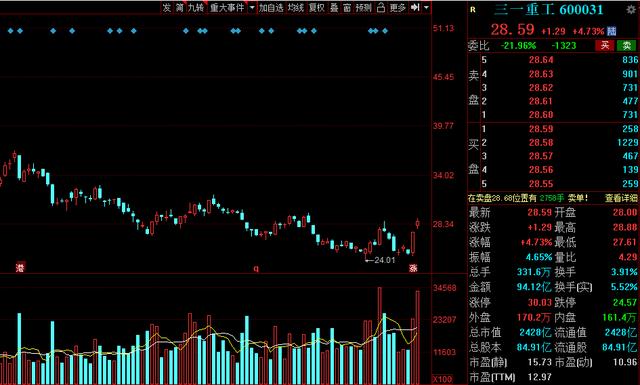
Task: Click the green 卖 sell button
Action: tap(627, 45)
